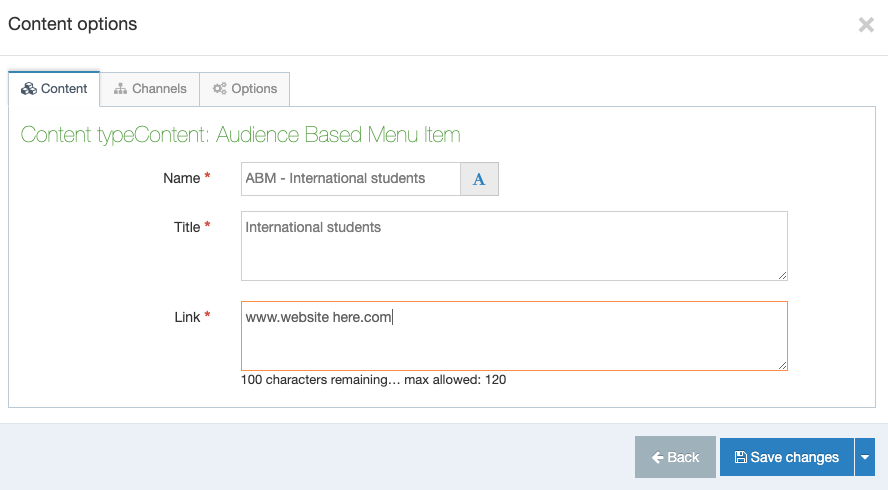
Task: Click the Save changes button
Action: pos(787,457)
